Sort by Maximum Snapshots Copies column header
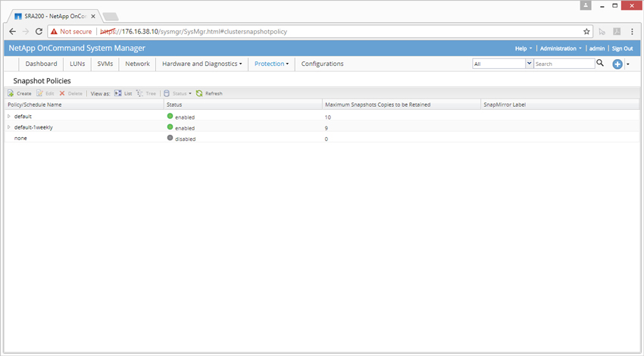 pyautogui.click(x=402, y=105)
